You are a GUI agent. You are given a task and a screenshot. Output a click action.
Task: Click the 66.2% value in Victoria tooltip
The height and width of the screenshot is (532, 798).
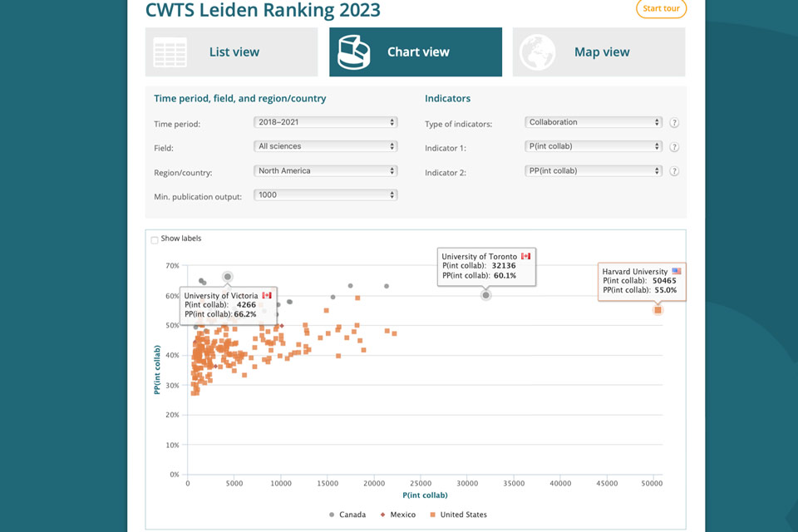click(x=245, y=314)
